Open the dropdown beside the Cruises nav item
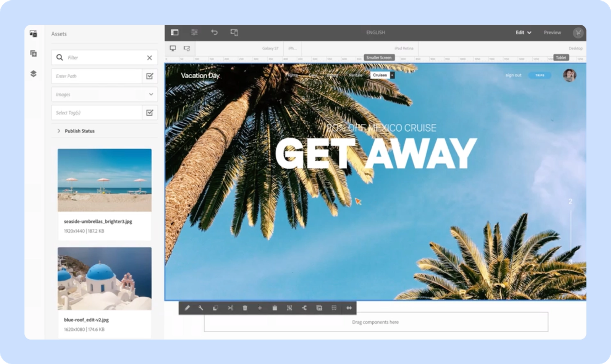 (x=392, y=75)
